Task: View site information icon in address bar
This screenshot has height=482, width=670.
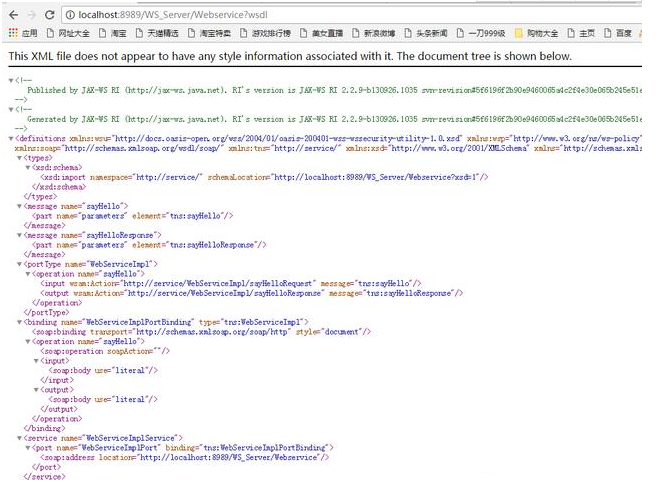Action: tap(70, 15)
